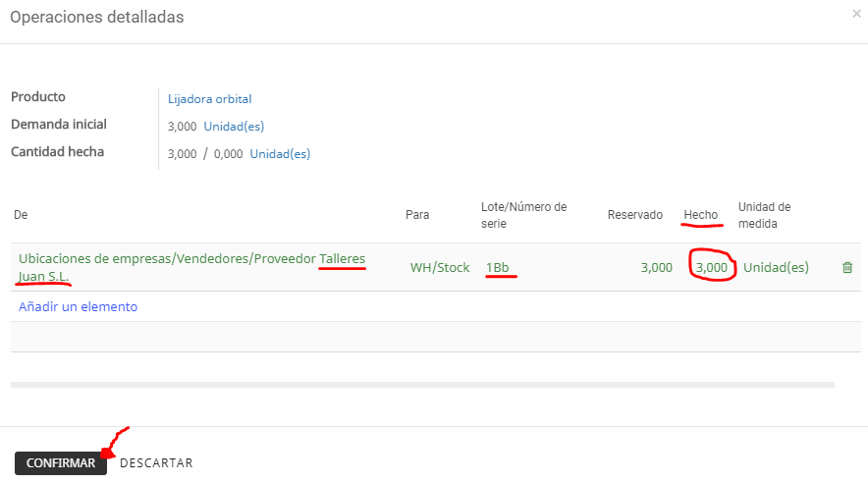
Task: Close the Operaciones detalladas dialog
Action: (x=856, y=14)
